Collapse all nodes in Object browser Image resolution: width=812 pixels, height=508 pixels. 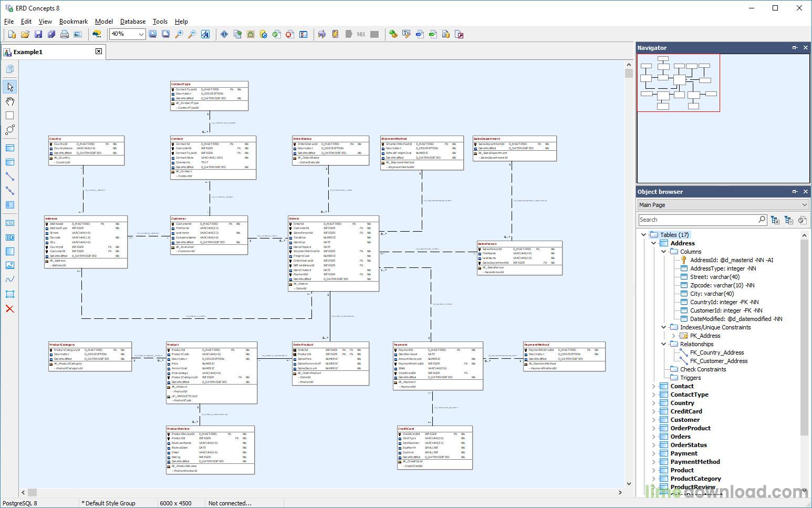click(788, 220)
